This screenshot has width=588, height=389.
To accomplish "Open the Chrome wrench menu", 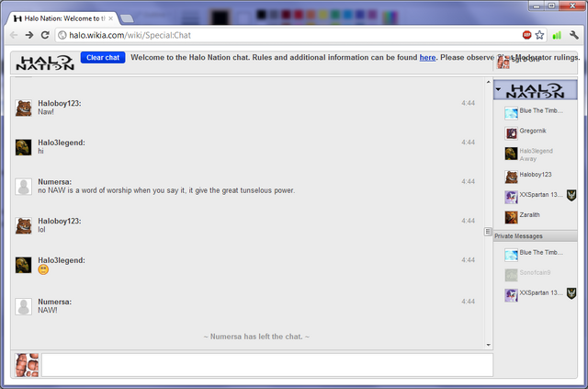I will [x=573, y=35].
